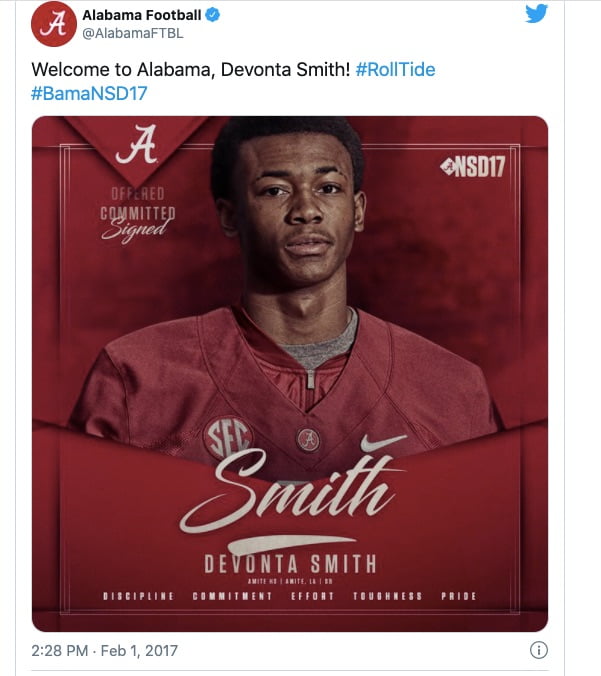Click the blue verified badge
The image size is (601, 676).
[212, 15]
